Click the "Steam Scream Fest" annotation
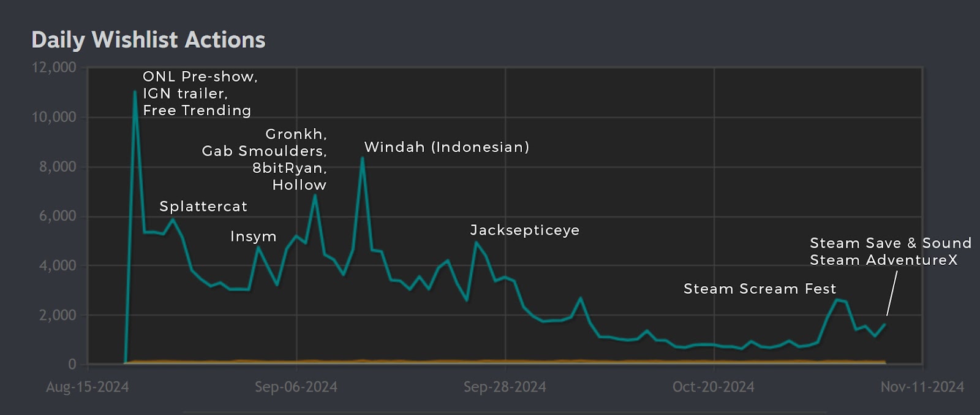The height and width of the screenshot is (415, 980). 759,289
